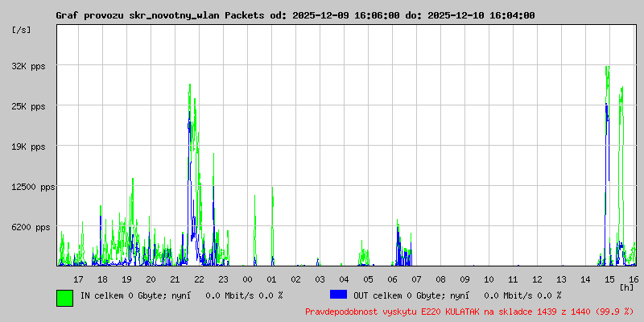Viewport: 644px width, 322px height.
Task: Click the '00' hour tick label
Action: pos(247,279)
